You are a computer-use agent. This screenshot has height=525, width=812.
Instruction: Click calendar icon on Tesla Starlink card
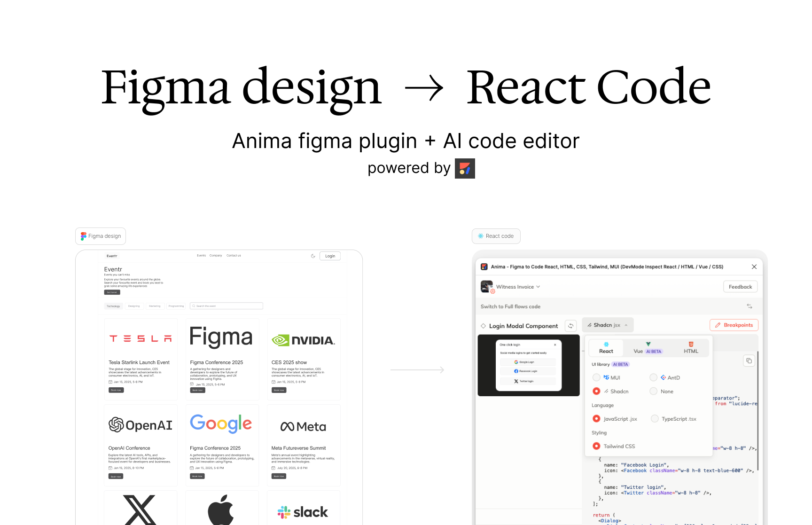tap(110, 382)
